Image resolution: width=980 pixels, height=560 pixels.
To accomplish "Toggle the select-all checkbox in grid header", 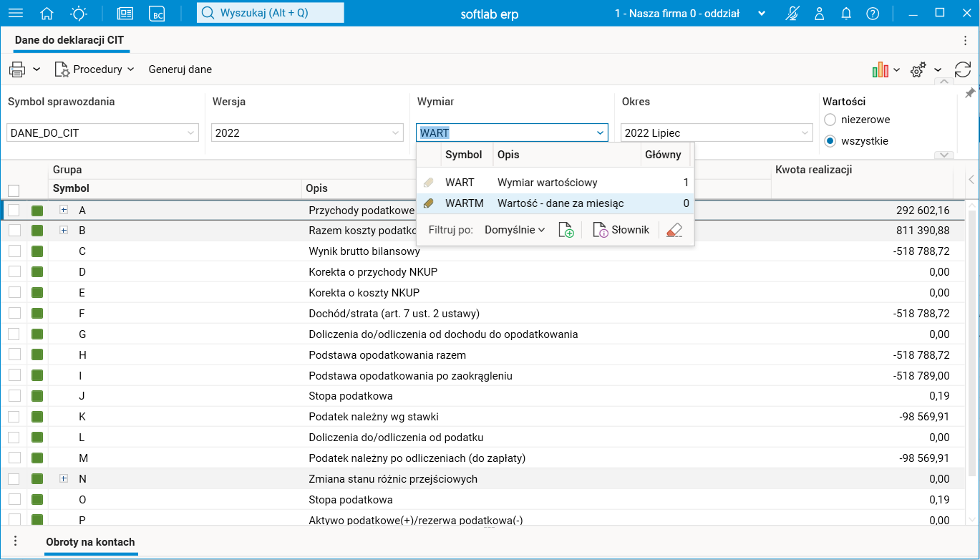I will click(14, 190).
